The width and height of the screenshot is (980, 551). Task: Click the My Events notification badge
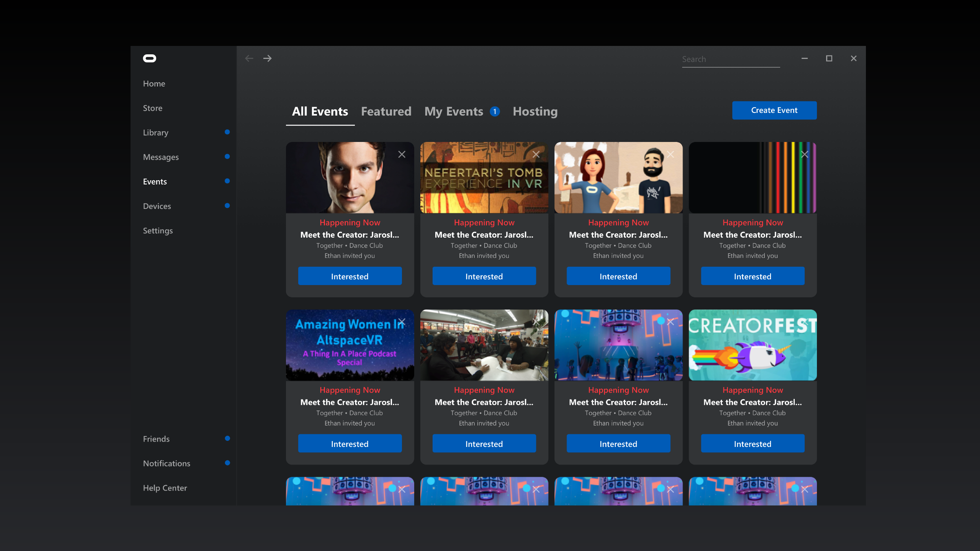pos(495,111)
